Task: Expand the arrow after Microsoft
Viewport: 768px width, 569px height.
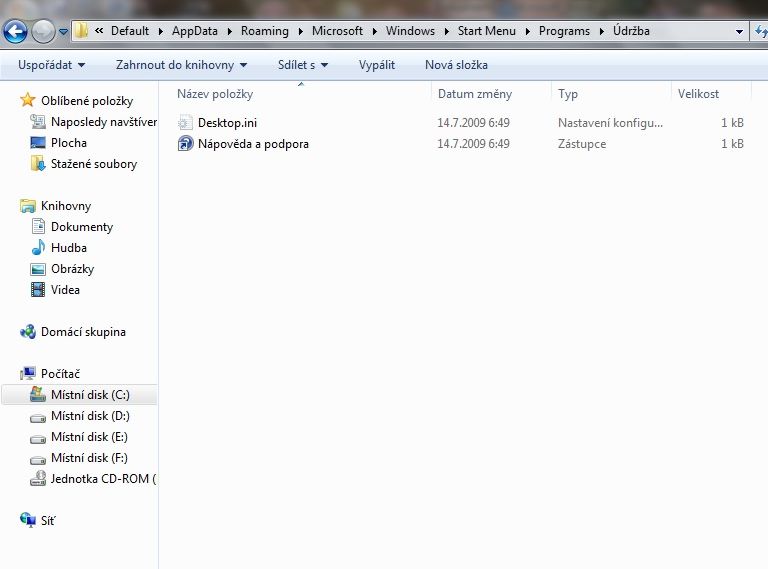Action: click(x=375, y=31)
